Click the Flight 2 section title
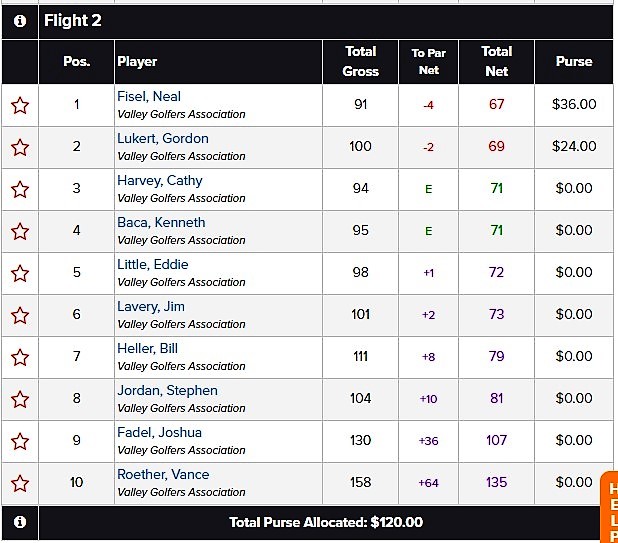618x543 pixels. [x=73, y=21]
